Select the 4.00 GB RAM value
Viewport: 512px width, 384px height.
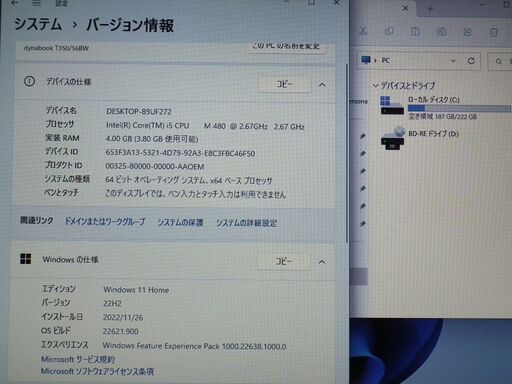pyautogui.click(x=152, y=139)
